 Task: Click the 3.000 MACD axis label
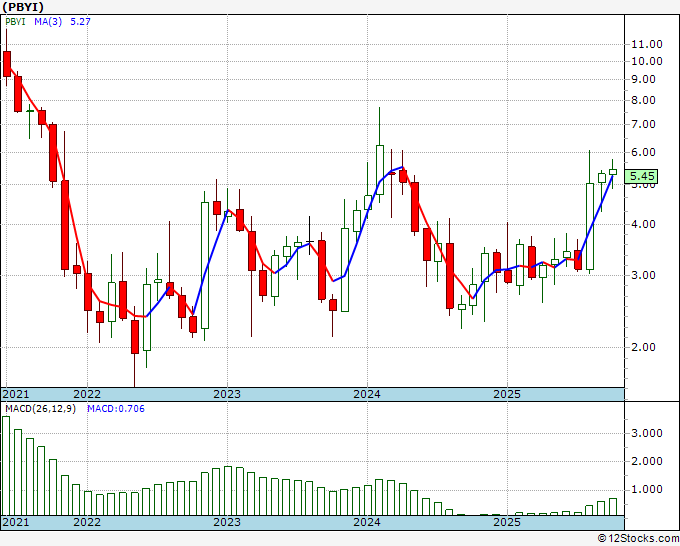click(647, 433)
